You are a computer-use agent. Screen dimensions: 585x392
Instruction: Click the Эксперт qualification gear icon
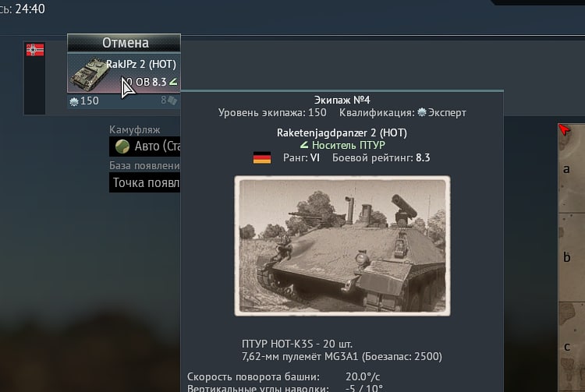[x=421, y=112]
